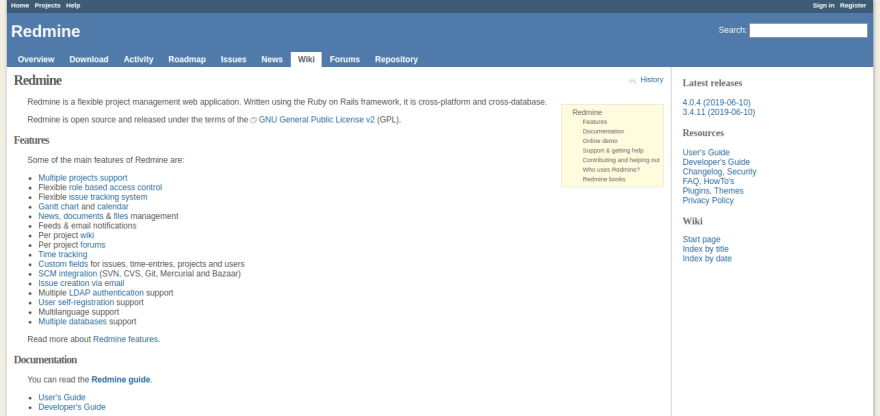Open the Time tracking link

(63, 254)
